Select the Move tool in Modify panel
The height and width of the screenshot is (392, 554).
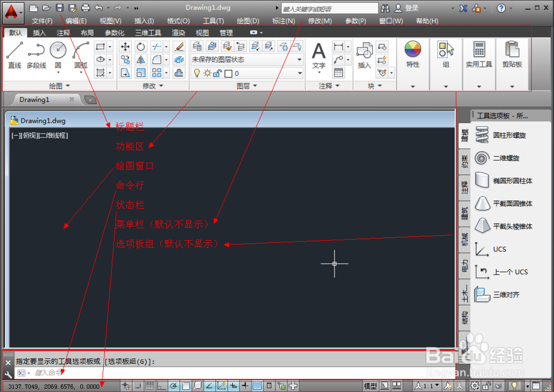click(x=125, y=47)
